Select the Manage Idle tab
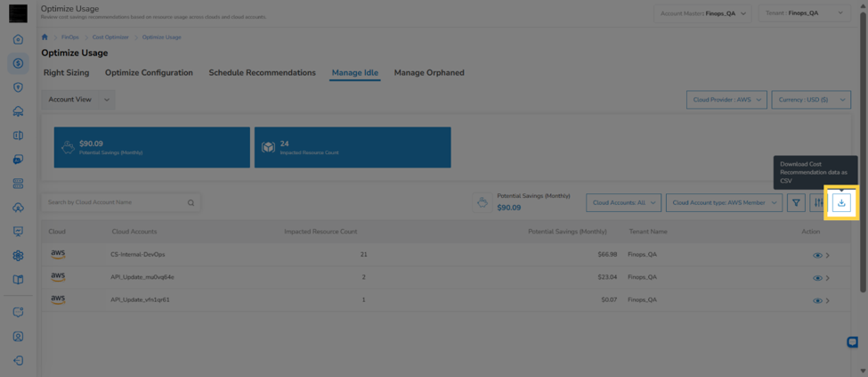 coord(355,72)
